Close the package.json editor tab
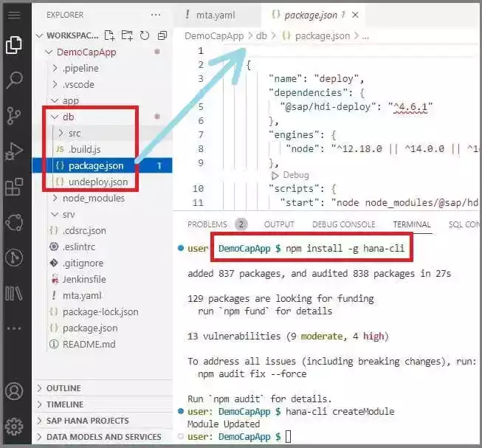This screenshot has height=448, width=482. pos(355,15)
